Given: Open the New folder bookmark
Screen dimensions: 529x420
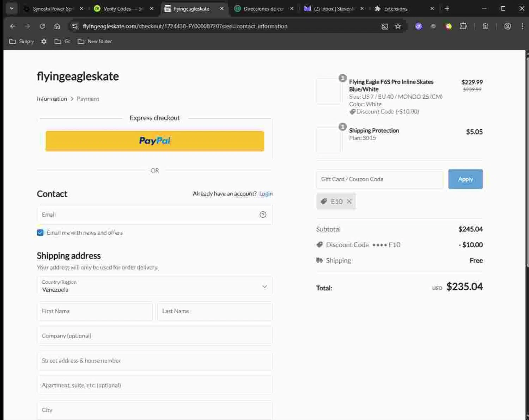Looking at the screenshot, I should click(x=95, y=41).
